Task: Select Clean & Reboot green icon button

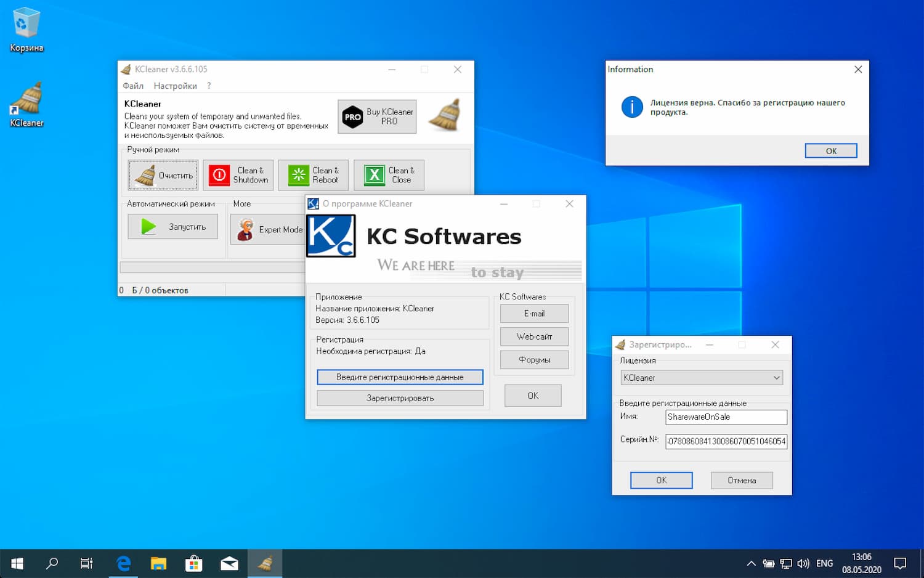Action: click(x=313, y=175)
